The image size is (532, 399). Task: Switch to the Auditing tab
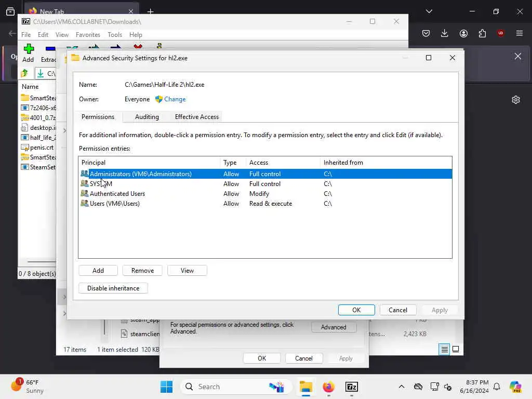(x=147, y=117)
